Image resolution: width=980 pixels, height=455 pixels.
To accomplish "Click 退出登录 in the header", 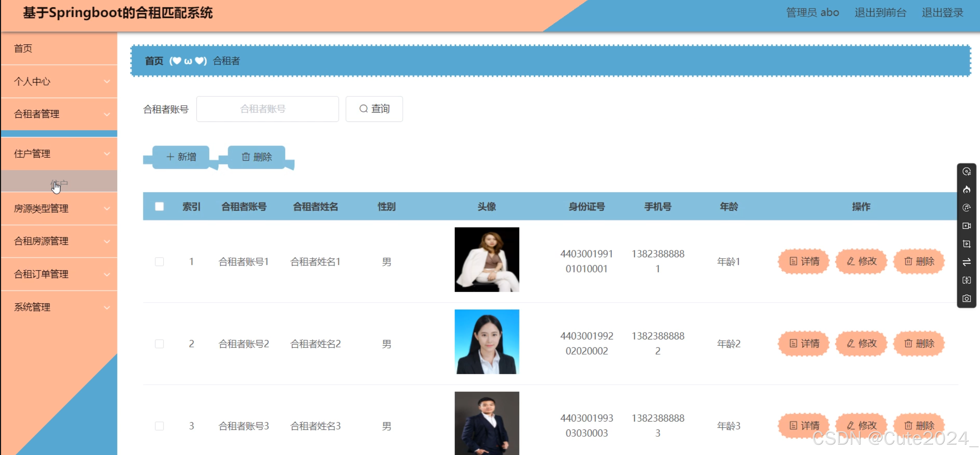I will [942, 12].
